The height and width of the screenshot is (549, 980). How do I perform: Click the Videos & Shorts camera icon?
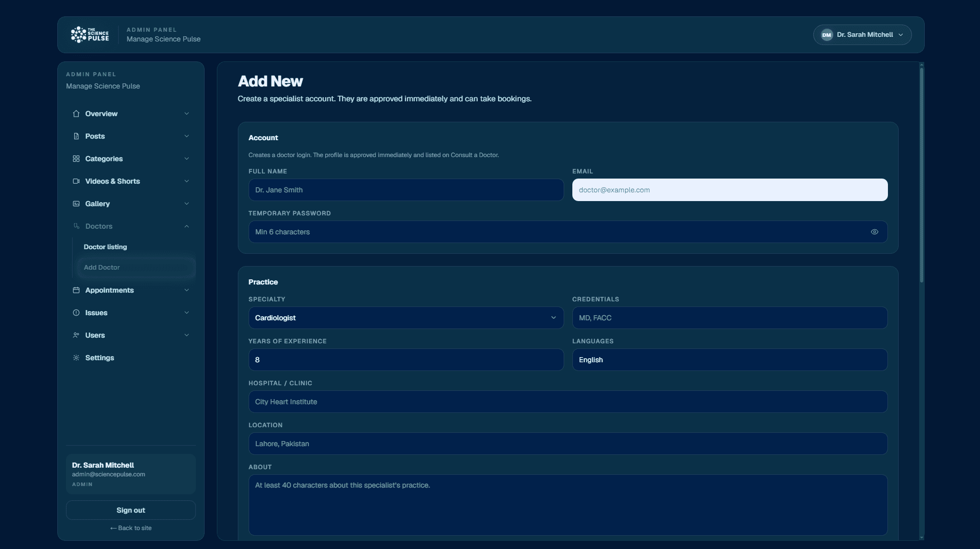(x=76, y=181)
